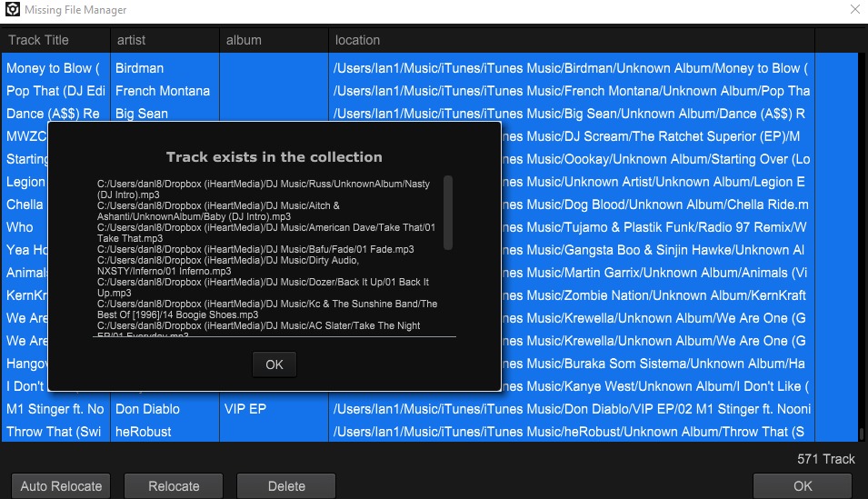
Task: Click the Missing File Manager app icon
Action: 12,9
